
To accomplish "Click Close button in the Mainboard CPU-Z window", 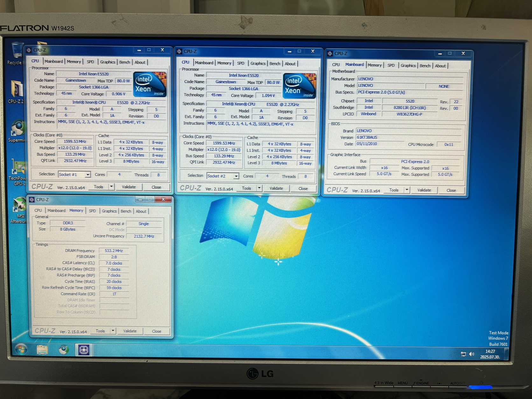I will pyautogui.click(x=451, y=190).
